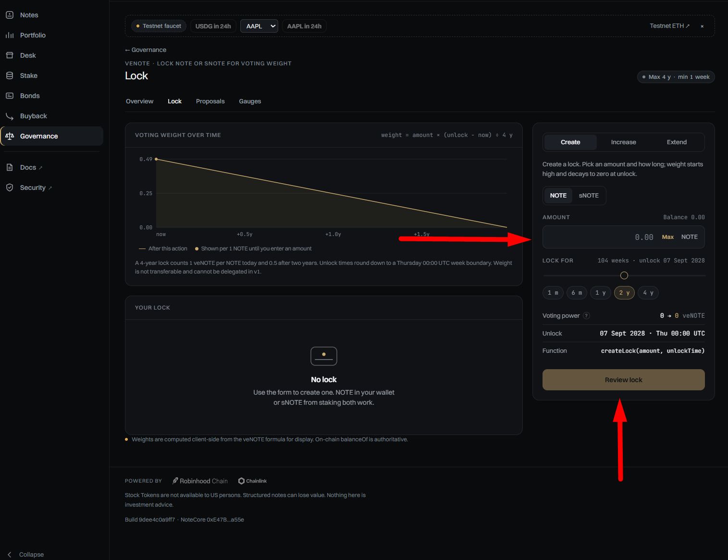Screen dimensions: 728x560
Task: Click Max to fill the amount
Action: (668, 237)
